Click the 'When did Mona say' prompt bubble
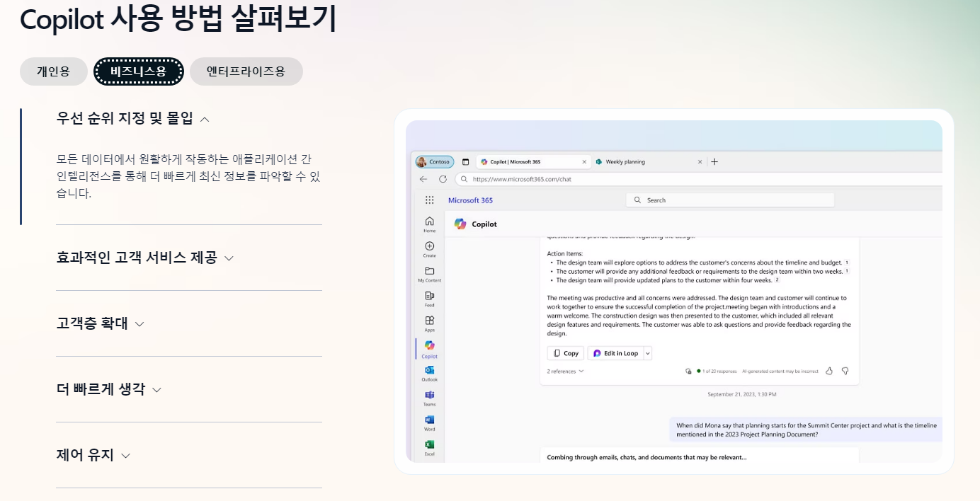Image resolution: width=980 pixels, height=501 pixels. point(806,430)
